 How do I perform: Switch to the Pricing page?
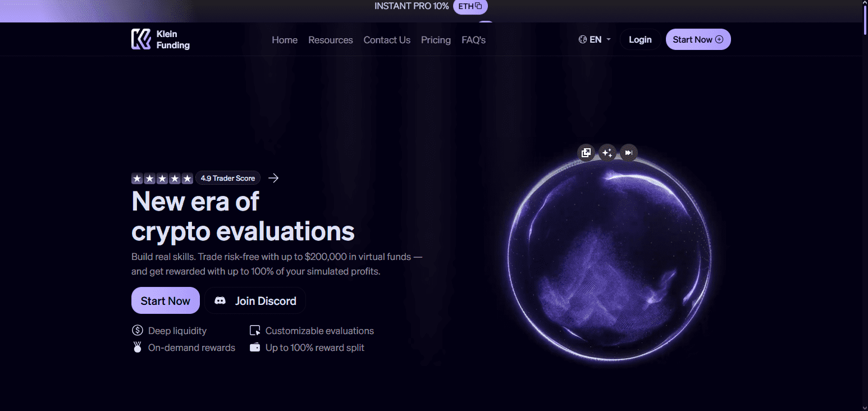pos(436,39)
